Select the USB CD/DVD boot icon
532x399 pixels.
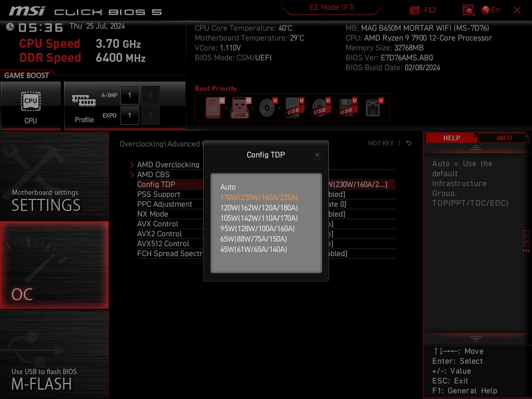(321, 108)
